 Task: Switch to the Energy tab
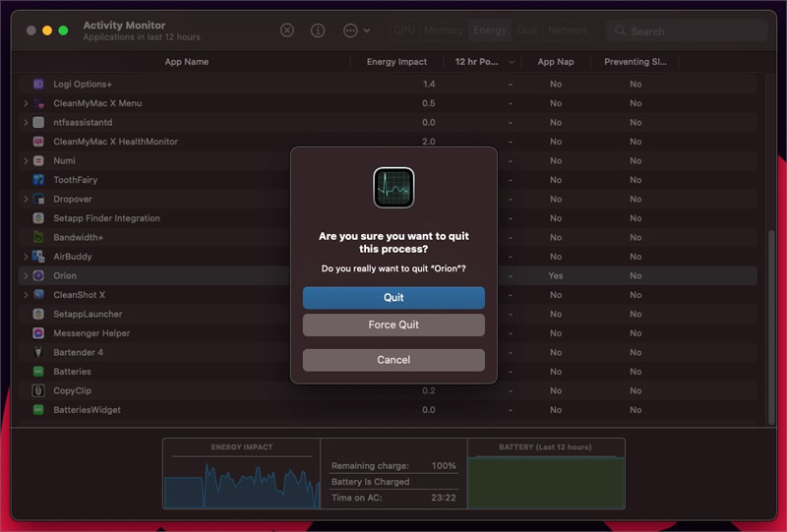click(x=490, y=30)
